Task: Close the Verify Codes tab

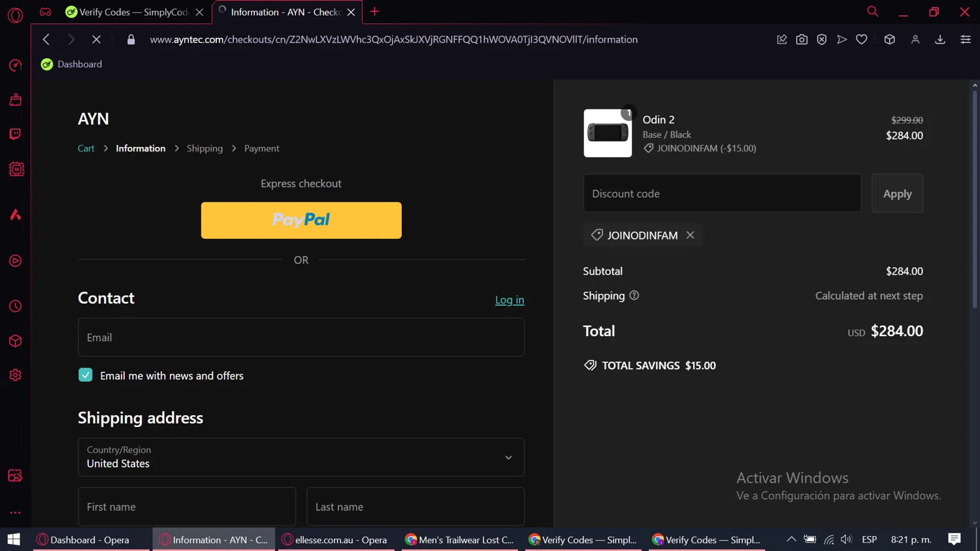Action: [199, 12]
